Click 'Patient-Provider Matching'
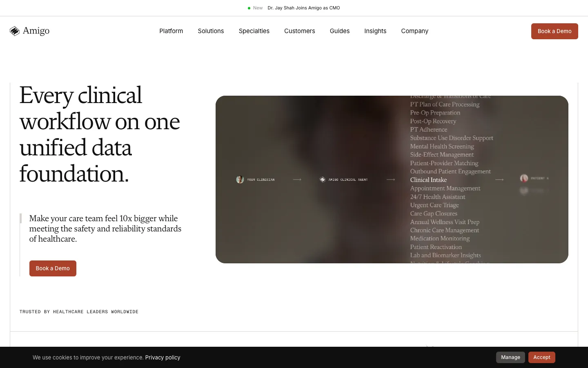The height and width of the screenshot is (368, 588). click(444, 163)
